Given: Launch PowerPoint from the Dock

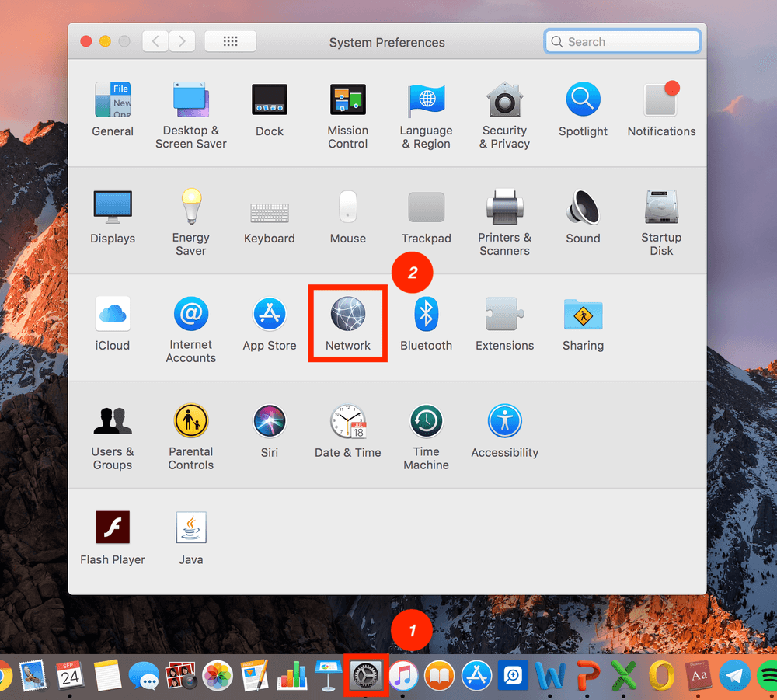Looking at the screenshot, I should point(587,675).
